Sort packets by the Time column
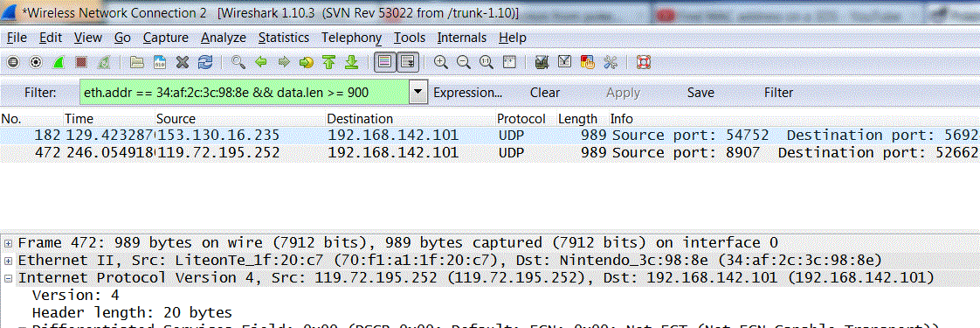The height and width of the screenshot is (328, 980). click(109, 118)
